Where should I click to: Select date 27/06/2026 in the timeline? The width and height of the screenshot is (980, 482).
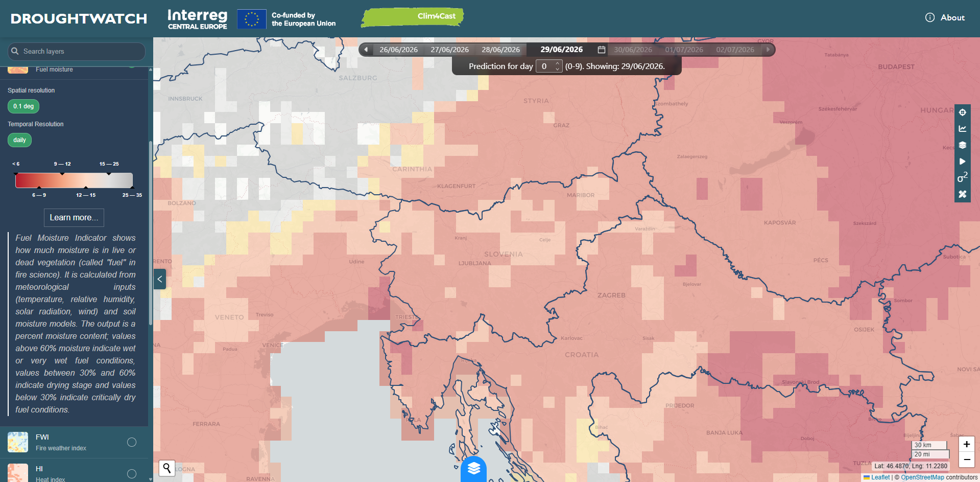tap(449, 50)
